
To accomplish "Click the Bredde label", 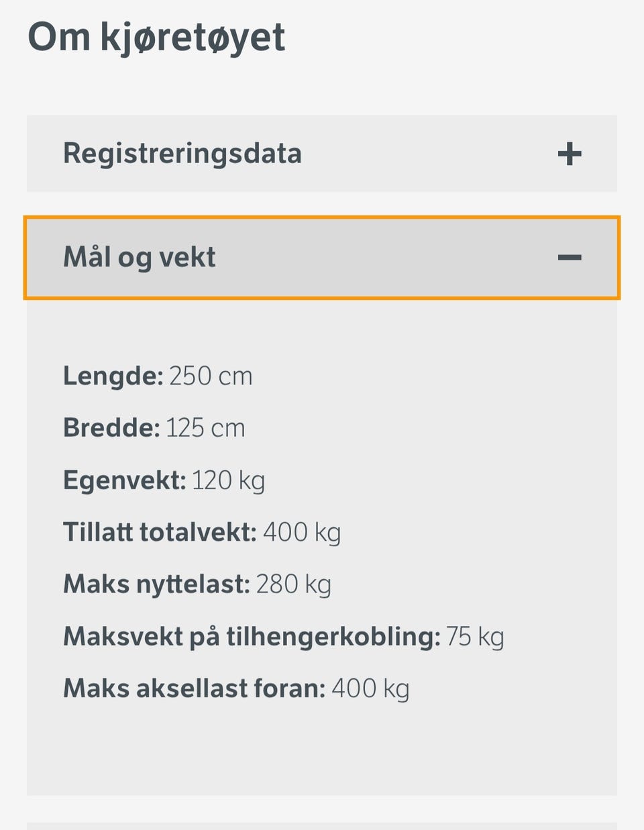I will (x=111, y=428).
